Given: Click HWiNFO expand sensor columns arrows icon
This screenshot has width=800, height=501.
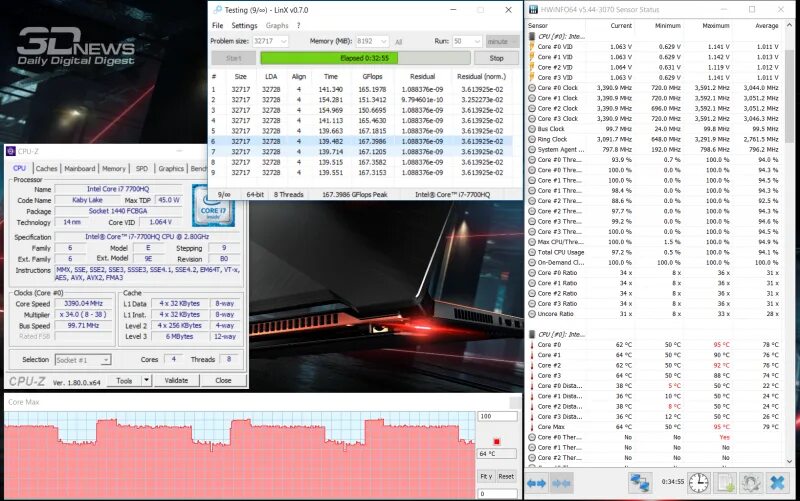Looking at the screenshot, I should (536, 482).
